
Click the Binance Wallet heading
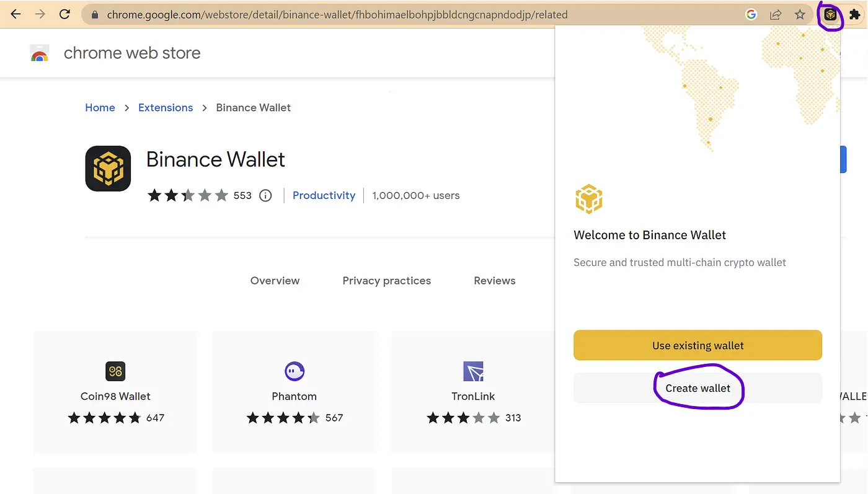216,160
